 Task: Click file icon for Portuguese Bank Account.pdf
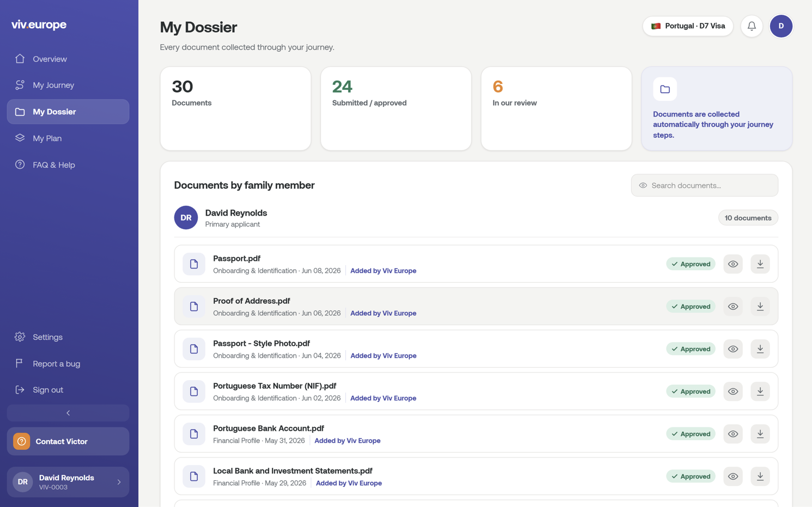194,434
